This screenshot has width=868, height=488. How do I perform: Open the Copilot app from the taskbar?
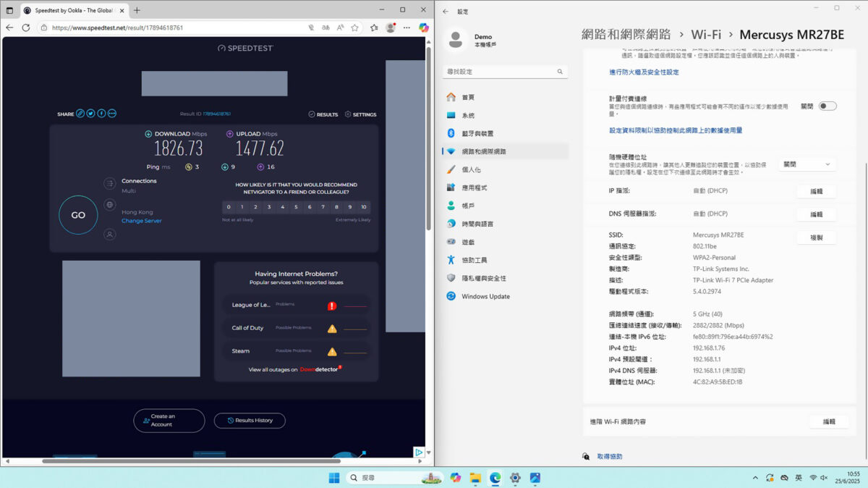[455, 478]
